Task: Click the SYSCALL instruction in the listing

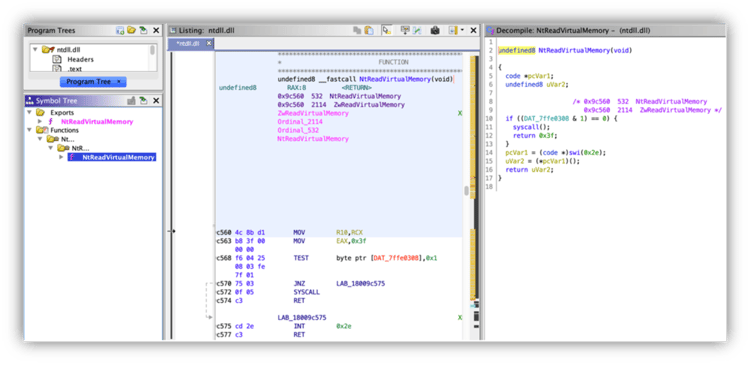Action: coord(307,292)
